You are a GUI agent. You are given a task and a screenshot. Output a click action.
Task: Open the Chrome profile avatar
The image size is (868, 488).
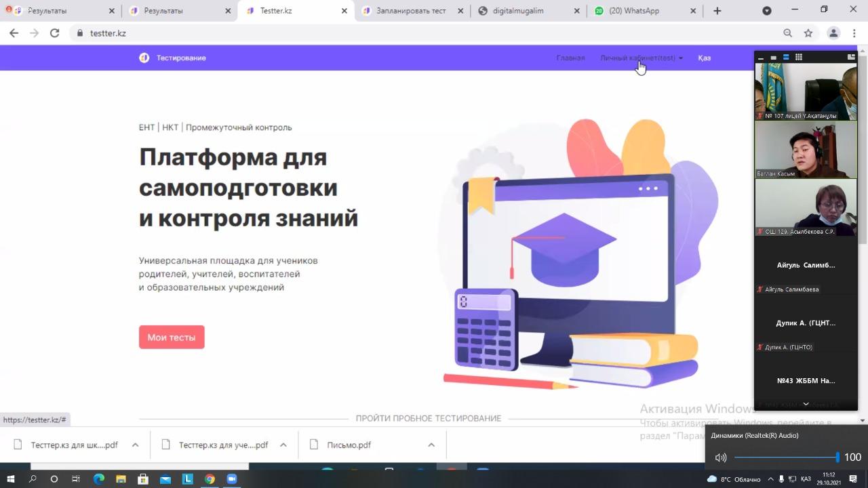click(833, 33)
